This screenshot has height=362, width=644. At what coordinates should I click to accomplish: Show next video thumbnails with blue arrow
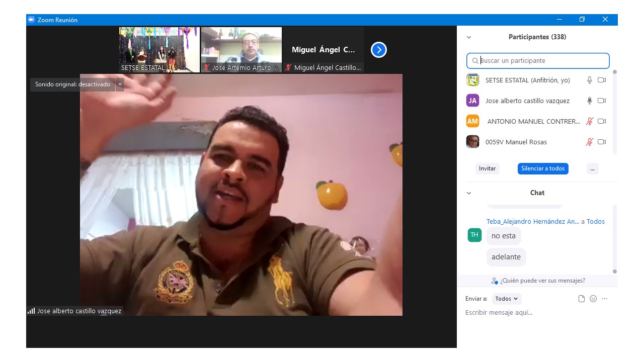(379, 50)
